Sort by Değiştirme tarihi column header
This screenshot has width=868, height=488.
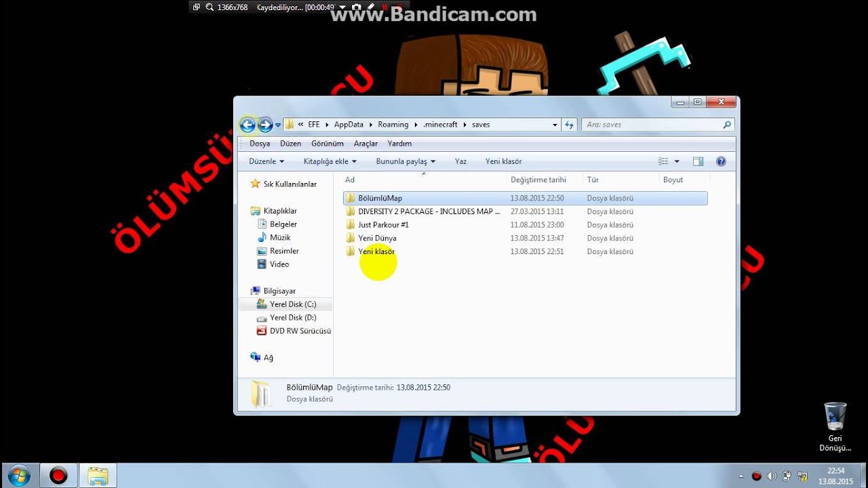(538, 180)
